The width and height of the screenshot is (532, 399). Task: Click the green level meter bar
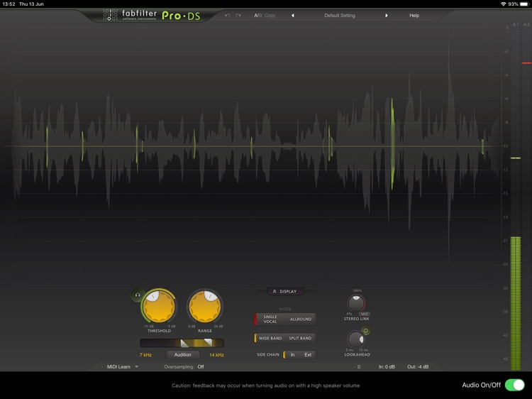[516, 303]
